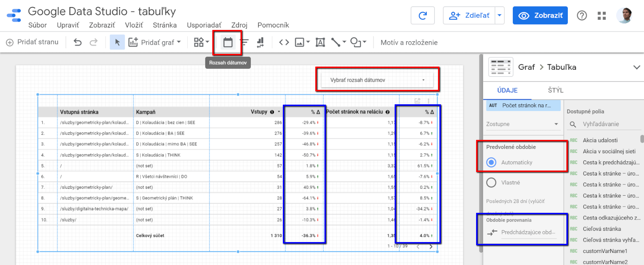The height and width of the screenshot is (265, 644).
Task: Go to previous table page arrow
Action: 418,247
